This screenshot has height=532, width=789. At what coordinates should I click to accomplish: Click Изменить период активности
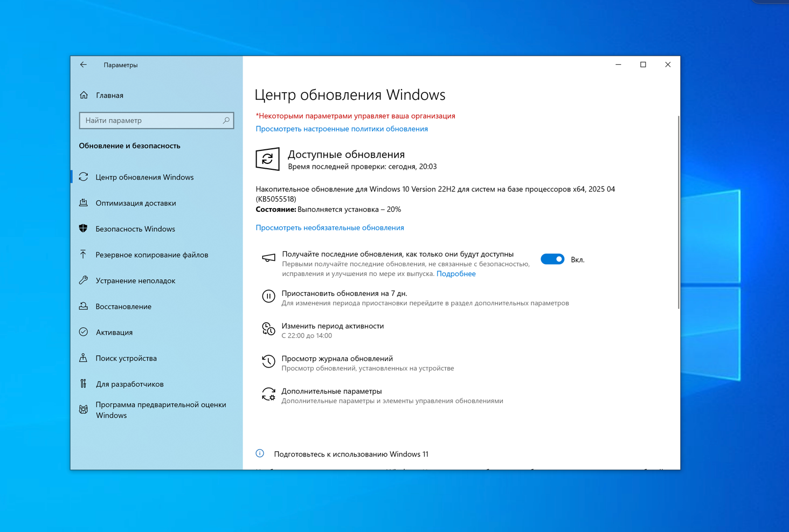[333, 326]
